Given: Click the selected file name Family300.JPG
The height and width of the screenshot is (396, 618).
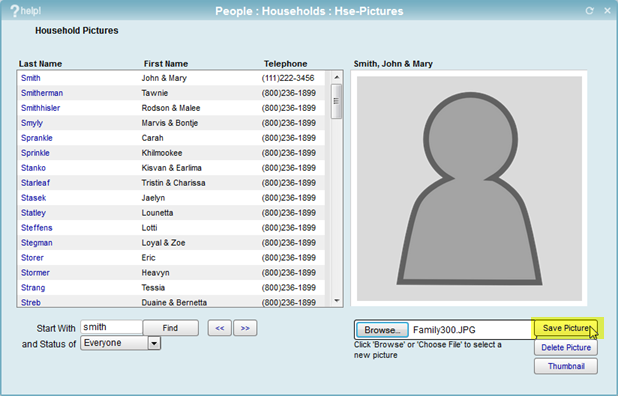Looking at the screenshot, I should click(x=444, y=330).
